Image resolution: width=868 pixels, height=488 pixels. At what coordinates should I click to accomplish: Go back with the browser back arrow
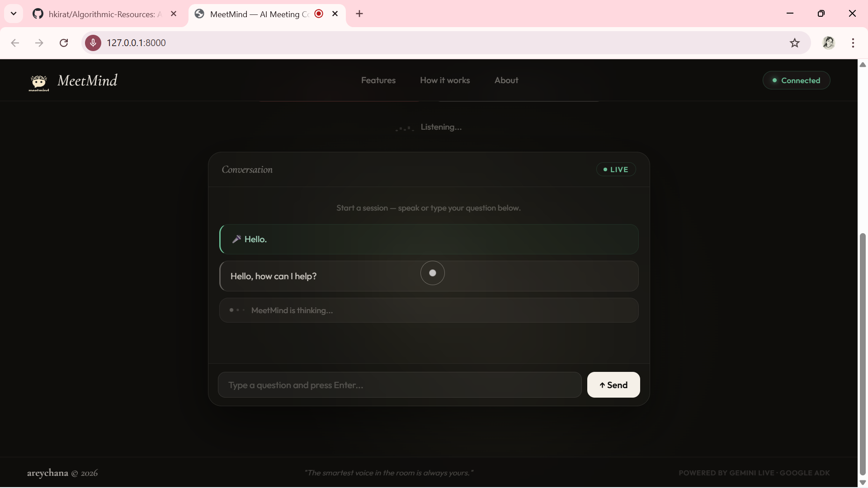pyautogui.click(x=15, y=43)
